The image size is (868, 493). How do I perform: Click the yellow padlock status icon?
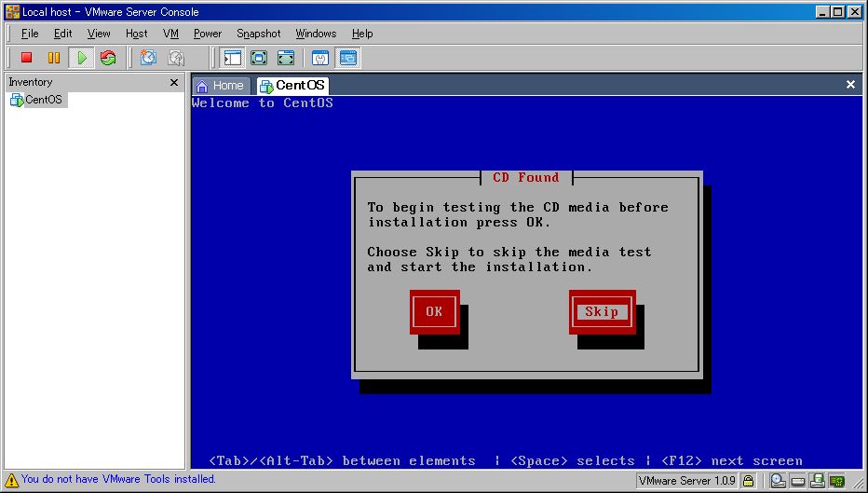point(748,480)
